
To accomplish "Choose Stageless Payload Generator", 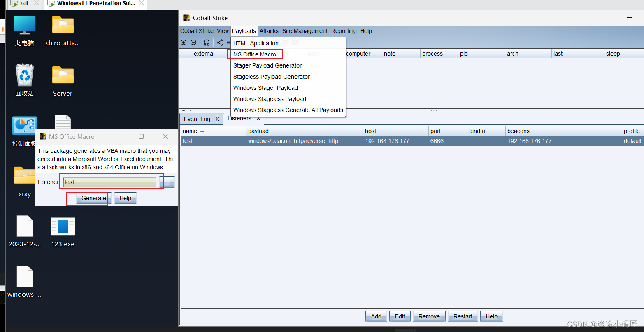I will point(288,77).
